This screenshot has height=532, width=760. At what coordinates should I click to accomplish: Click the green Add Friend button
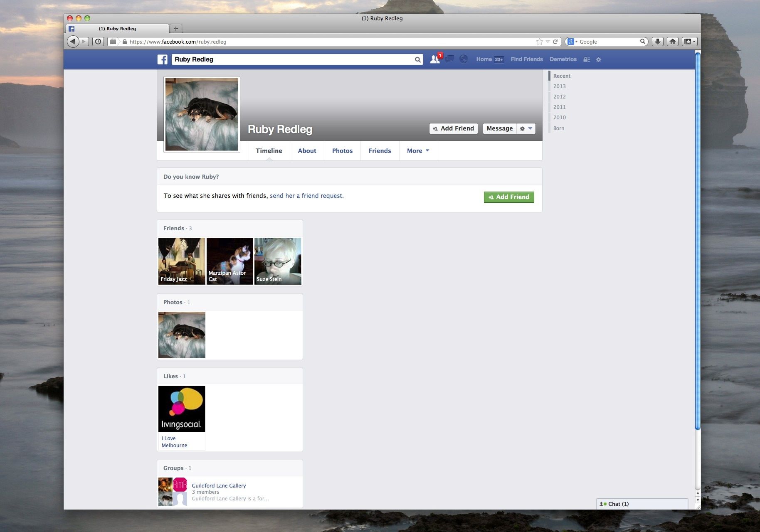(x=509, y=197)
